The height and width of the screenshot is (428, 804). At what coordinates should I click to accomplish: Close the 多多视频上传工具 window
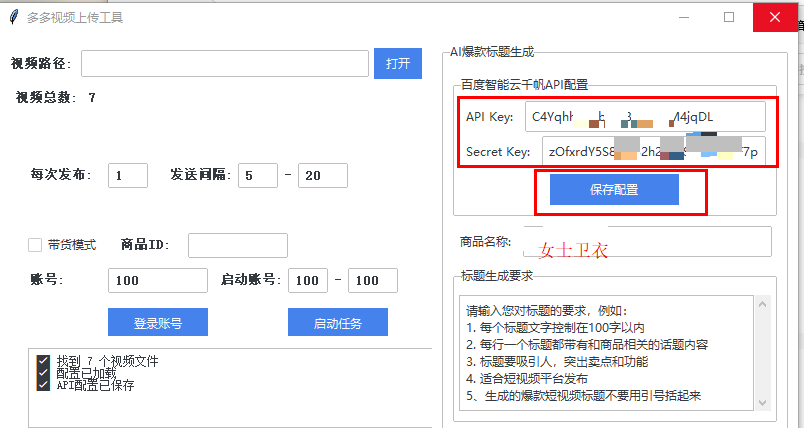[775, 17]
